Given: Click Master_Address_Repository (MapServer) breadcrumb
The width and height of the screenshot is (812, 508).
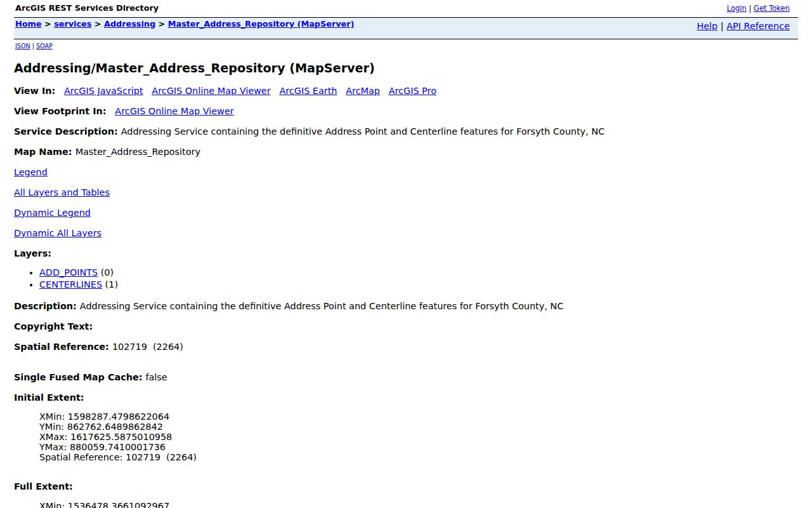Looking at the screenshot, I should pos(261,24).
